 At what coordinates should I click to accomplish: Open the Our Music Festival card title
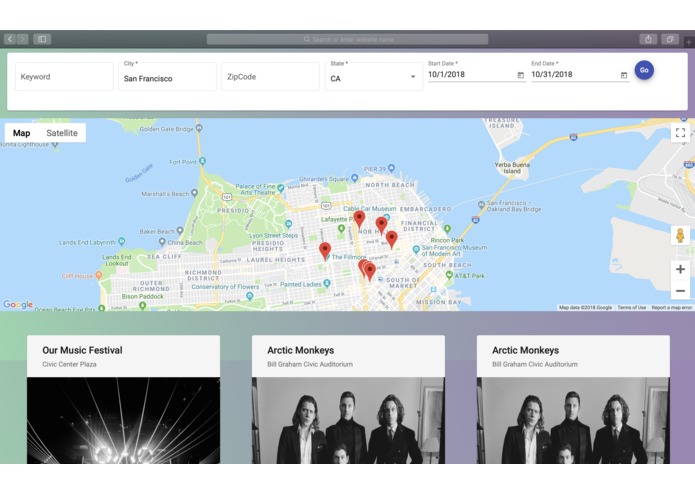coord(82,350)
